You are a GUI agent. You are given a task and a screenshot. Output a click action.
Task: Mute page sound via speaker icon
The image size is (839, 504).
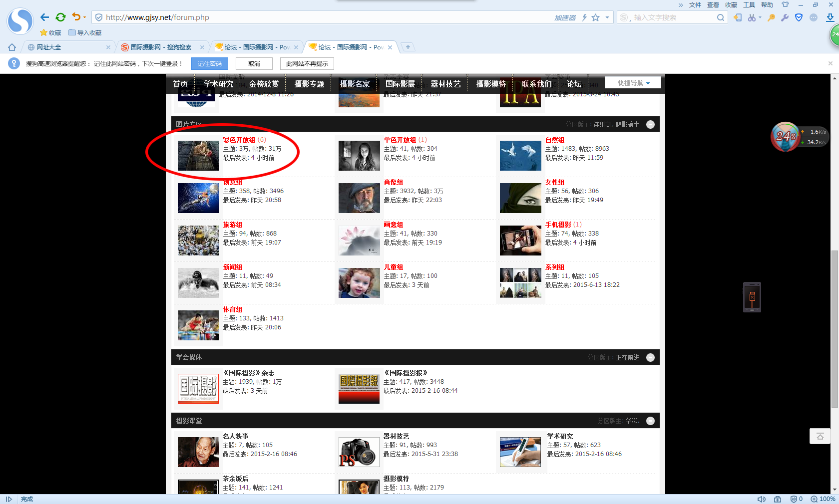coord(761,499)
